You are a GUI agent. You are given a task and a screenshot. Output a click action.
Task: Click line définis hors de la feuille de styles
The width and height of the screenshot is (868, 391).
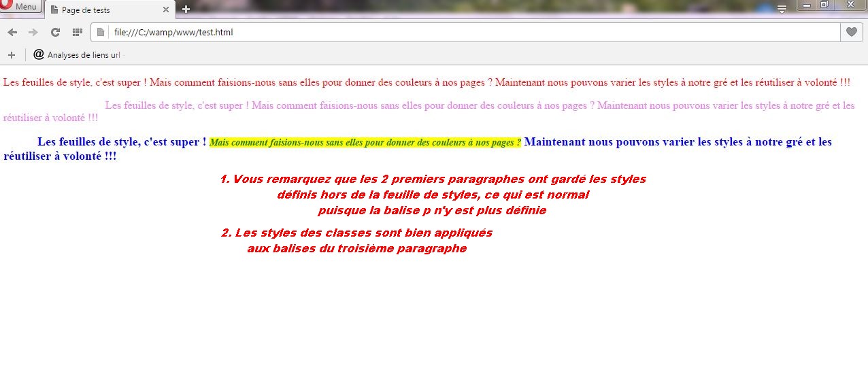(x=433, y=195)
